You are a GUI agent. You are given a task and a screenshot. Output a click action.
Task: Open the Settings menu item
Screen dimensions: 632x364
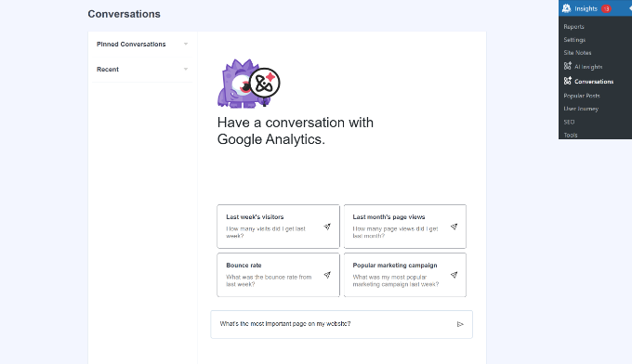pyautogui.click(x=574, y=39)
